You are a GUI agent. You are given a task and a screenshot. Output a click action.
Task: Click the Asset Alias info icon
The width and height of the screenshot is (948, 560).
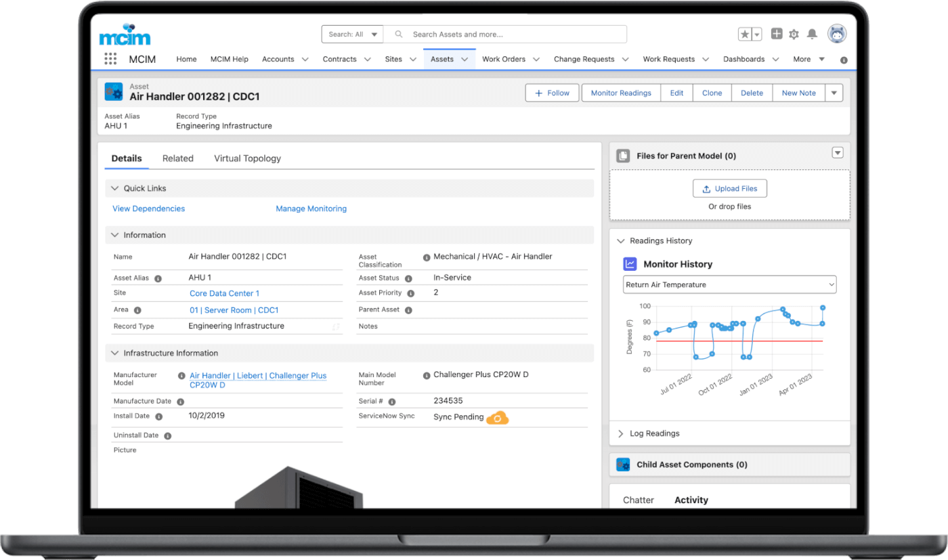[158, 278]
